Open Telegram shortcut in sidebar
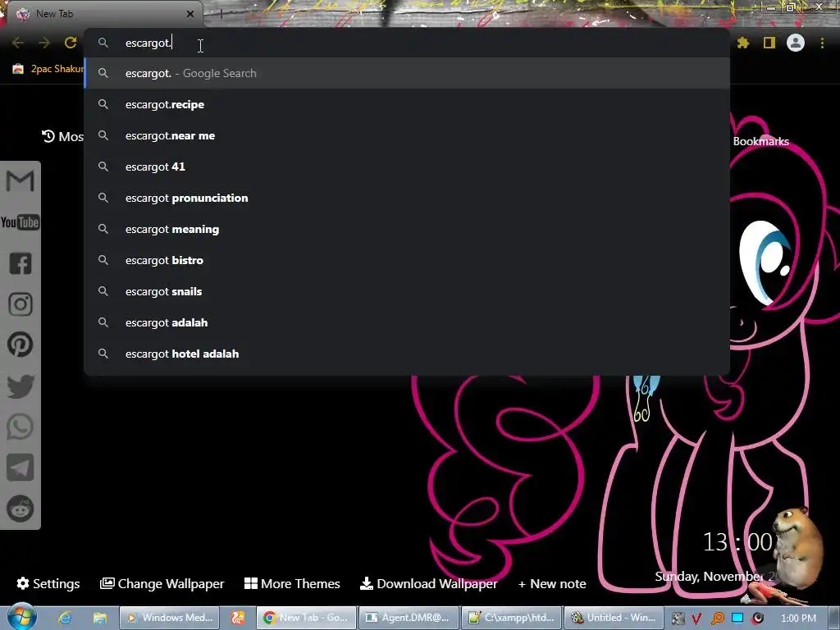The width and height of the screenshot is (840, 630). pyautogui.click(x=21, y=467)
